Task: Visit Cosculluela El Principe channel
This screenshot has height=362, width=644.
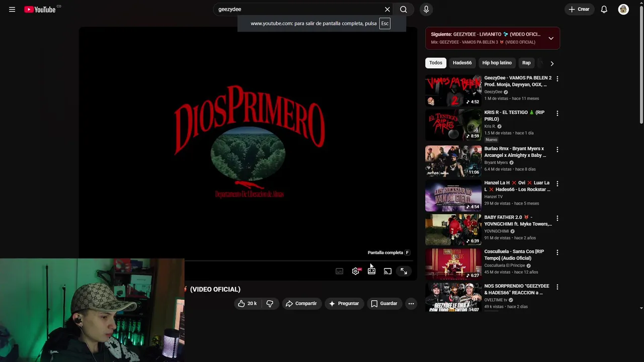Action: click(x=505, y=265)
